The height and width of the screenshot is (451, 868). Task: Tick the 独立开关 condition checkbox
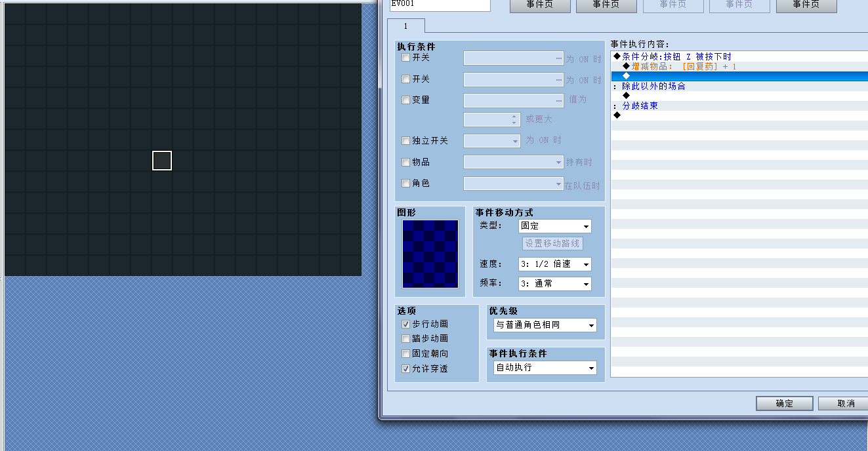(x=405, y=141)
